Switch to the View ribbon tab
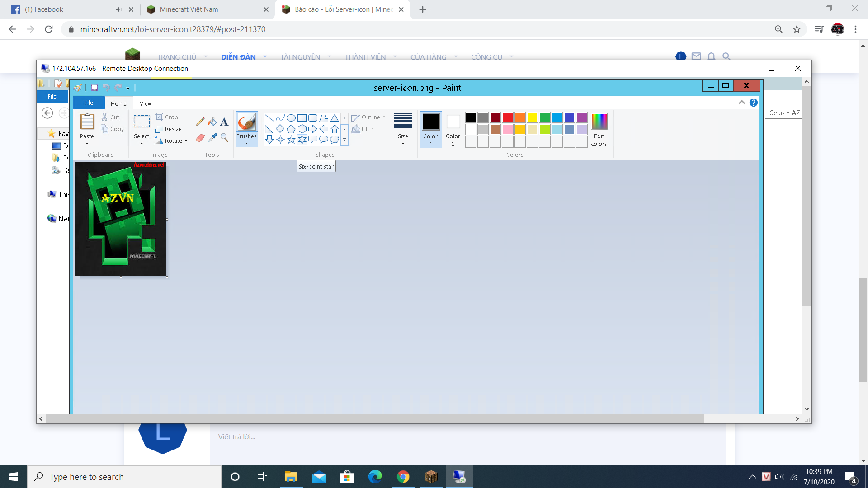The width and height of the screenshot is (868, 488). click(146, 103)
